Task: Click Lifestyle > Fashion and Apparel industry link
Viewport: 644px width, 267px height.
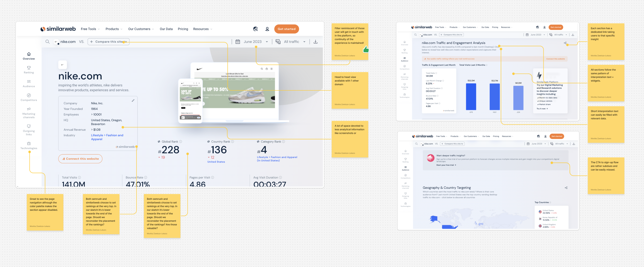Action: pos(107,137)
